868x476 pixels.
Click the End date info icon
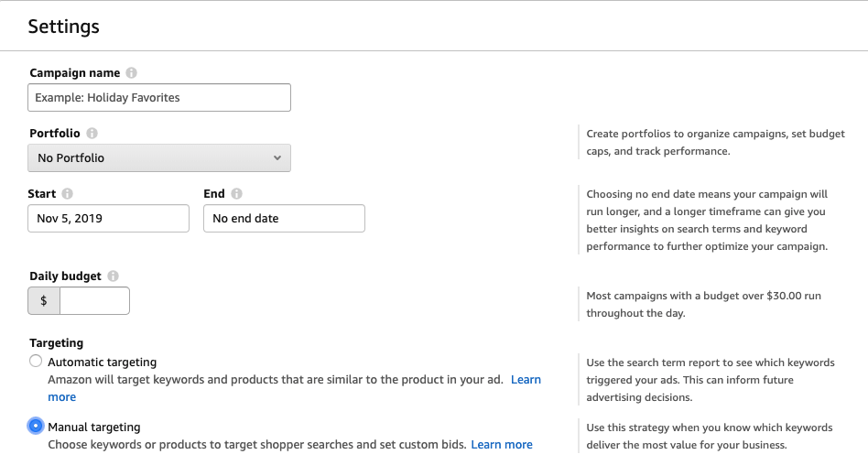(237, 194)
